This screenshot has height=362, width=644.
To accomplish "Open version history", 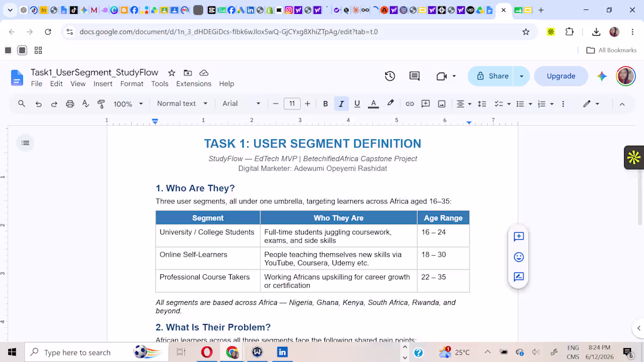I will pyautogui.click(x=390, y=76).
